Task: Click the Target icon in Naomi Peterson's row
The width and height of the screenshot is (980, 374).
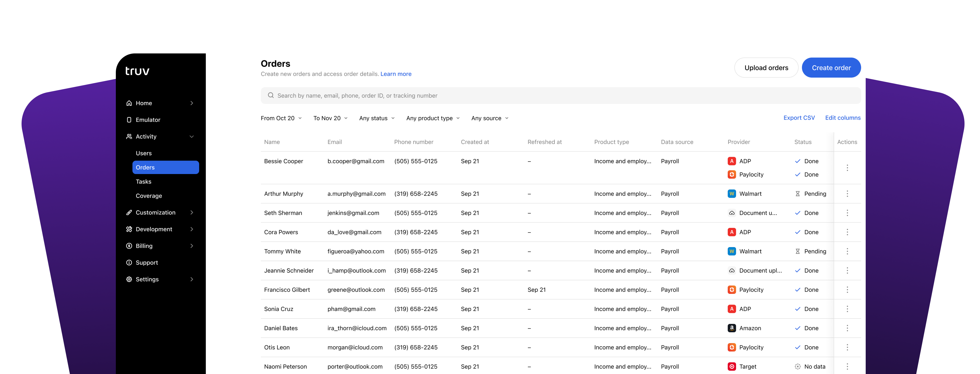Action: click(x=732, y=366)
